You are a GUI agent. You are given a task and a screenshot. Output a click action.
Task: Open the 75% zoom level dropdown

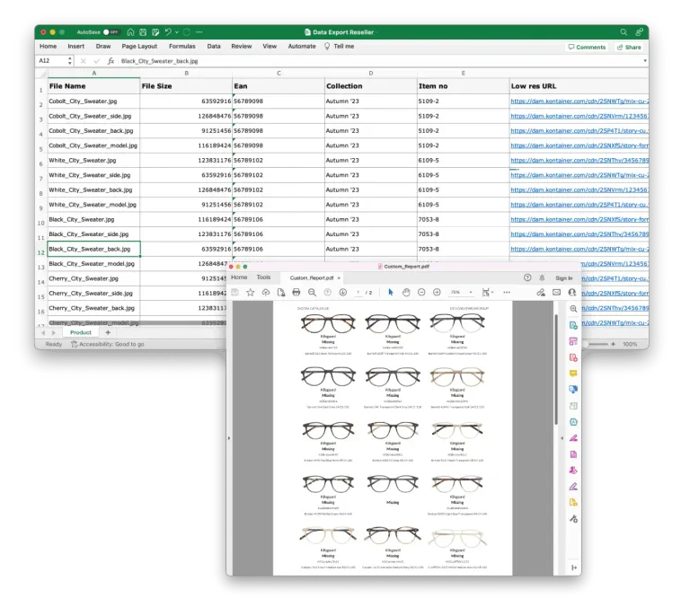tap(461, 293)
